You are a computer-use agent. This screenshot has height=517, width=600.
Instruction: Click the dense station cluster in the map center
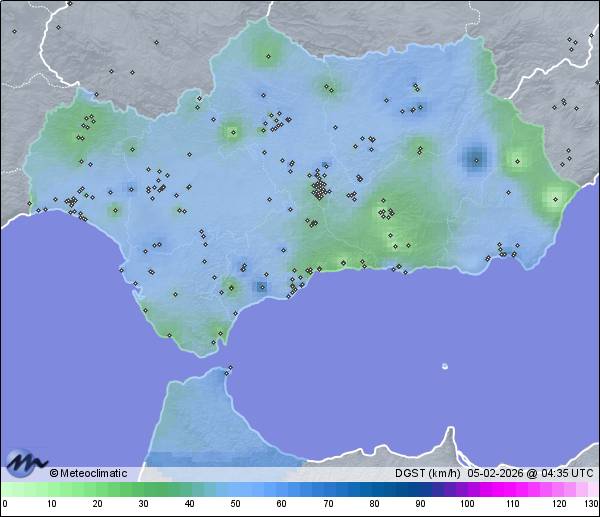(320, 187)
